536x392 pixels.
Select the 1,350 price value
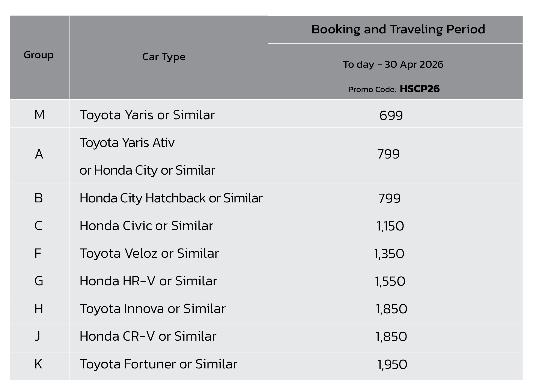pos(389,254)
